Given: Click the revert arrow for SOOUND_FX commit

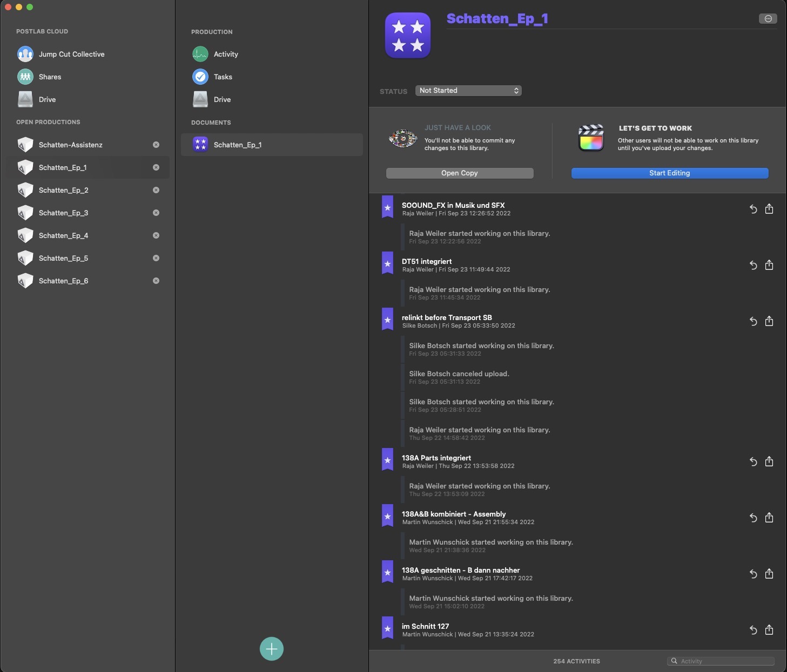Looking at the screenshot, I should (753, 209).
